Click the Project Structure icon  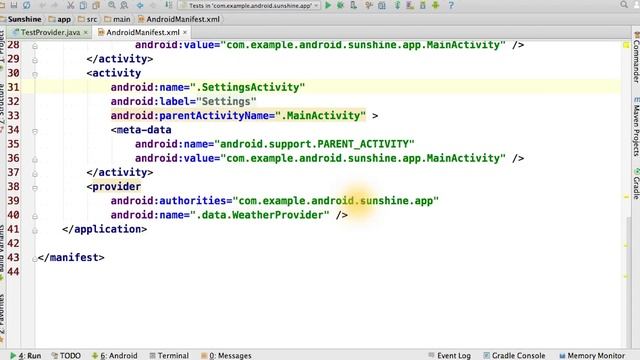pyautogui.click(x=382, y=5)
